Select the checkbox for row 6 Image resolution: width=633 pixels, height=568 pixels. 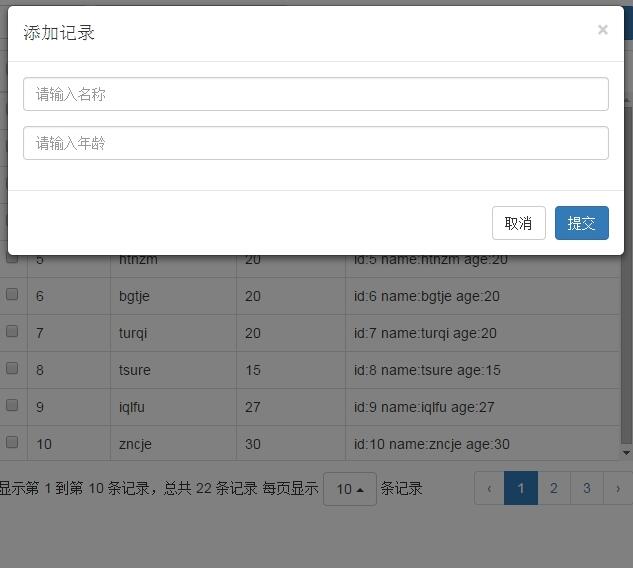point(12,295)
